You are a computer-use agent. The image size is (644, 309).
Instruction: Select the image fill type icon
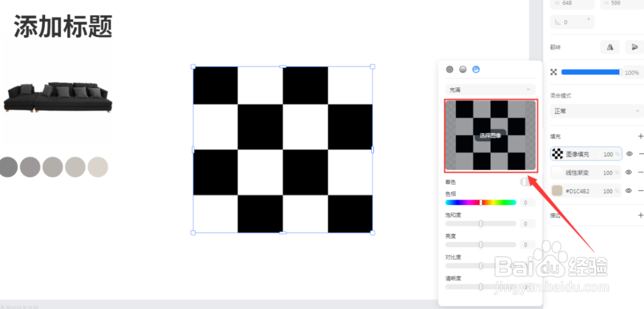pyautogui.click(x=476, y=69)
